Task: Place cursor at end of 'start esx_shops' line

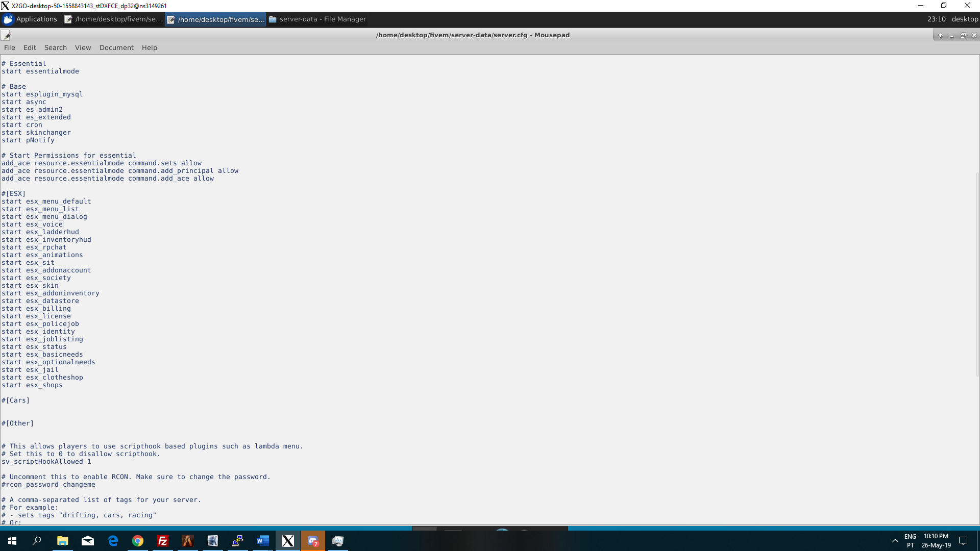Action: click(x=63, y=385)
